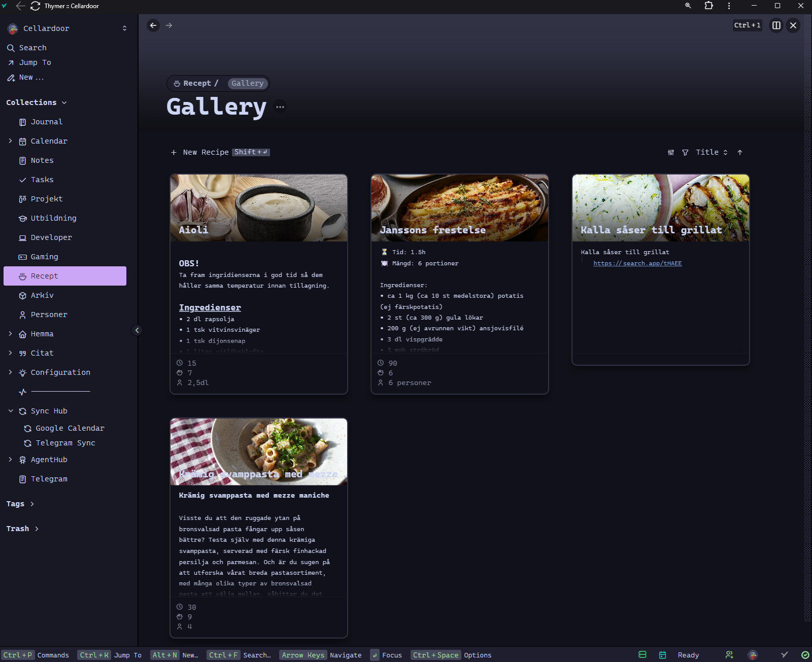Click Ctrl+Space Options in status bar
Screen dimensions: 812x662
(451, 655)
